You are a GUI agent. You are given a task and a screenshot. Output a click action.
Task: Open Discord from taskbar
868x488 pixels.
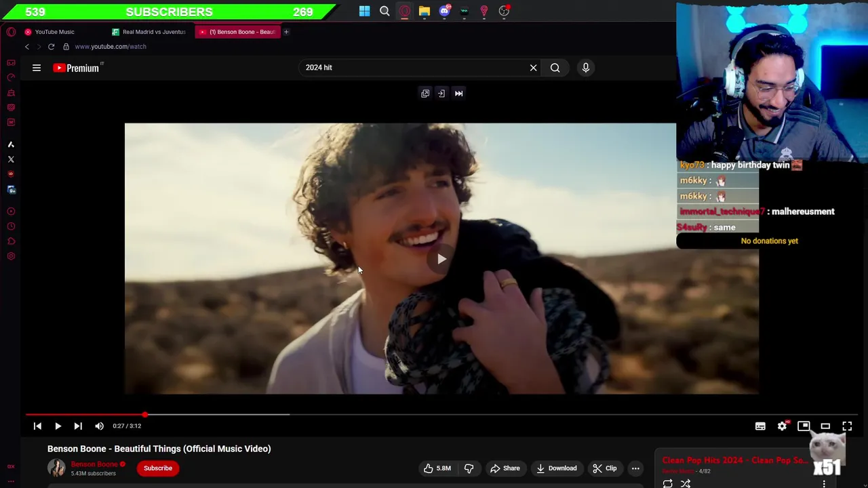(445, 11)
